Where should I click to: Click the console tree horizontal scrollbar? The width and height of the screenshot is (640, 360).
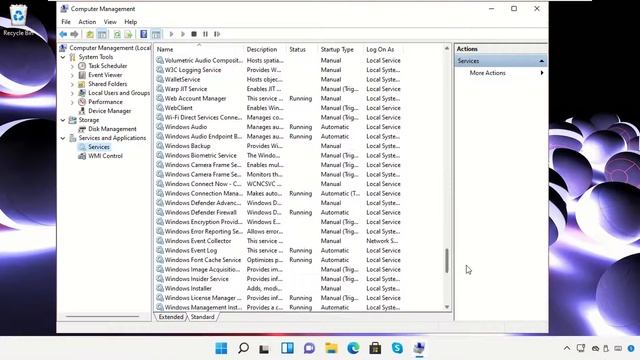(x=102, y=316)
